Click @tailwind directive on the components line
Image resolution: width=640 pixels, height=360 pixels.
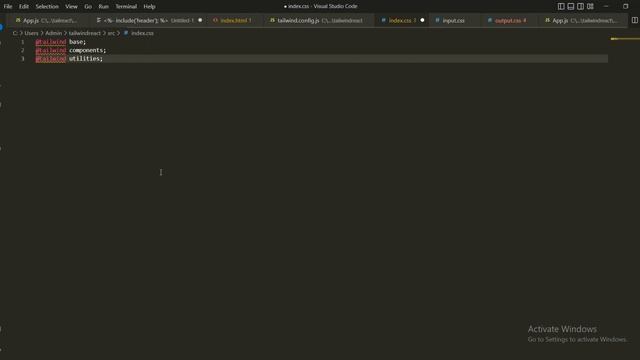(x=51, y=50)
